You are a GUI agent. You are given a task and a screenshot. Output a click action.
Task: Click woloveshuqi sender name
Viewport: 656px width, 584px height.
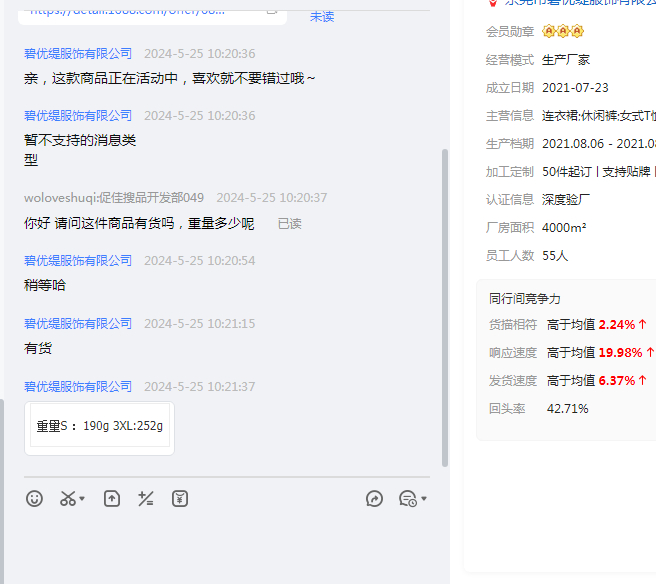click(x=114, y=197)
